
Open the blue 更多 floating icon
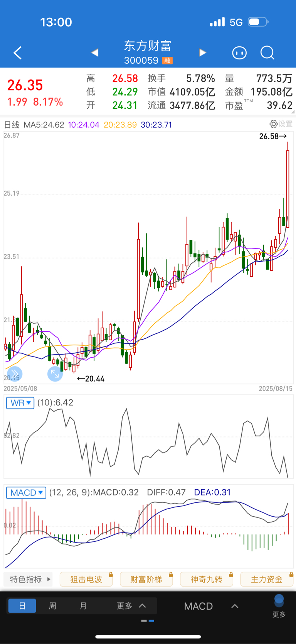click(279, 607)
